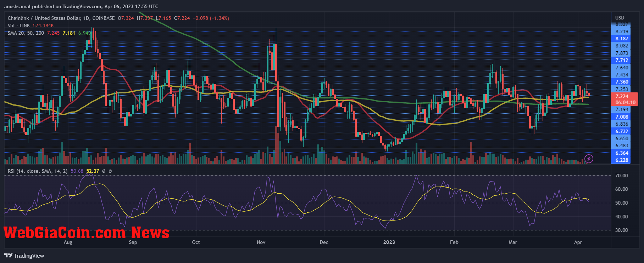Click the Oct label on time axis

click(196, 242)
